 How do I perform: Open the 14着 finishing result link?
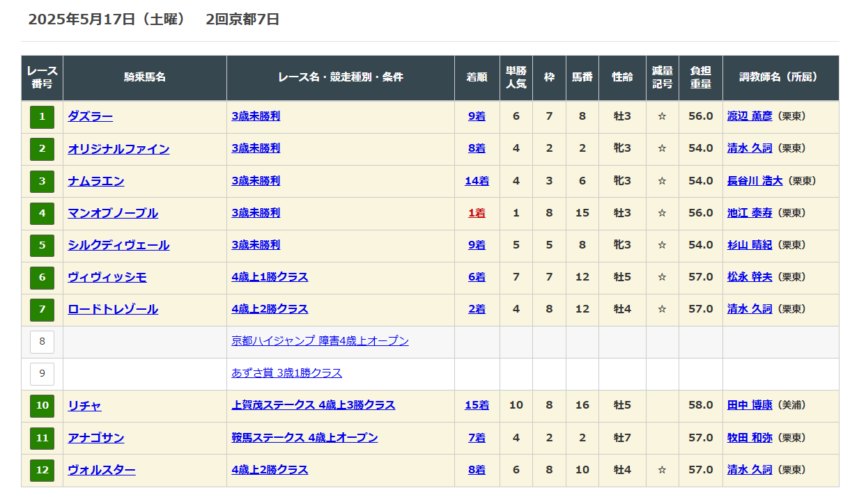coord(477,181)
